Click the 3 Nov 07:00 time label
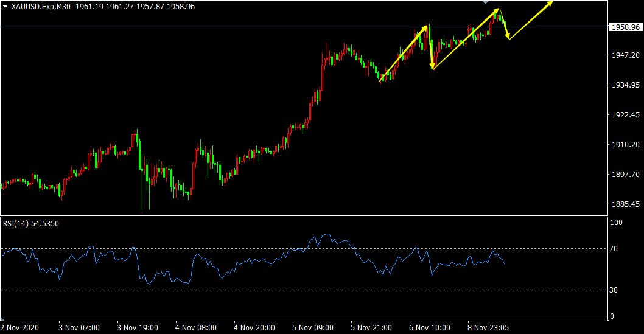The height and width of the screenshot is (334, 644). [x=79, y=328]
